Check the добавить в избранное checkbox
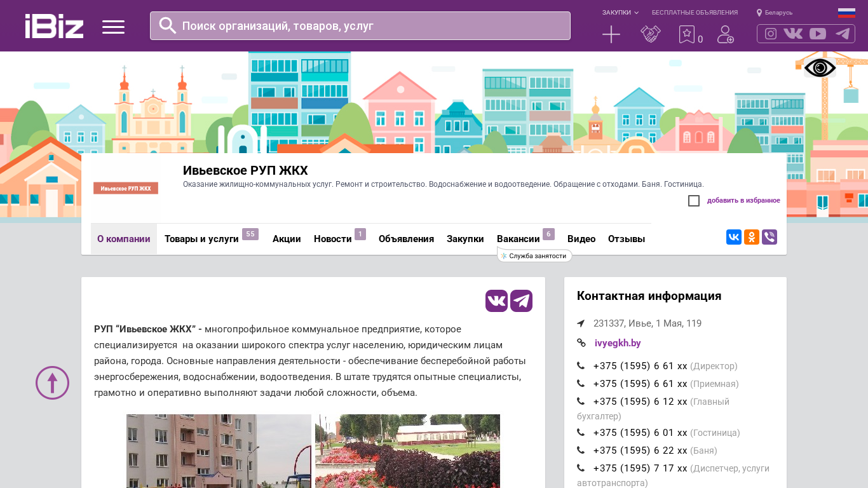This screenshot has width=868, height=488. [694, 201]
